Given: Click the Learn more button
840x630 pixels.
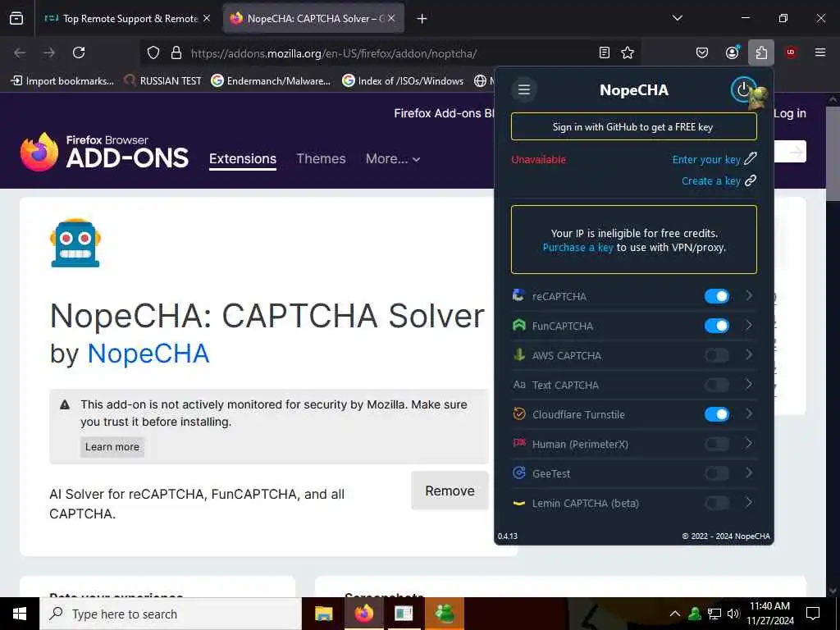Looking at the screenshot, I should 112,447.
